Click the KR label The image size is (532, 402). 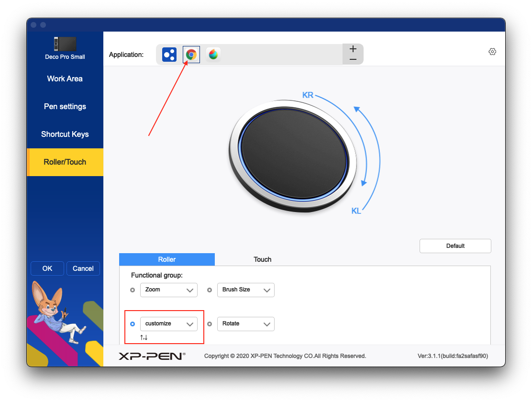pos(308,95)
